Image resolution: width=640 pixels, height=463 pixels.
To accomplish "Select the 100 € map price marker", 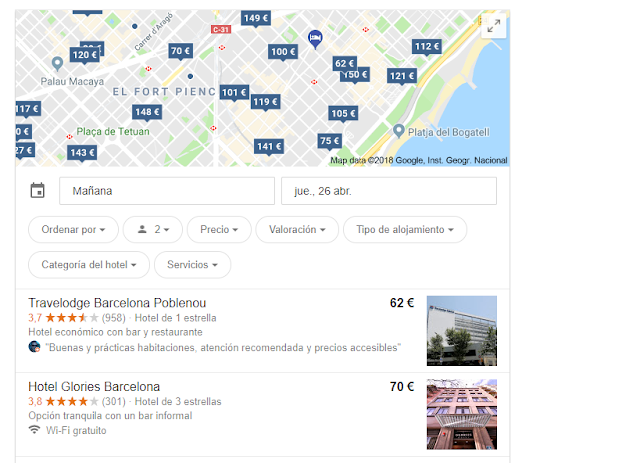I will (x=283, y=52).
